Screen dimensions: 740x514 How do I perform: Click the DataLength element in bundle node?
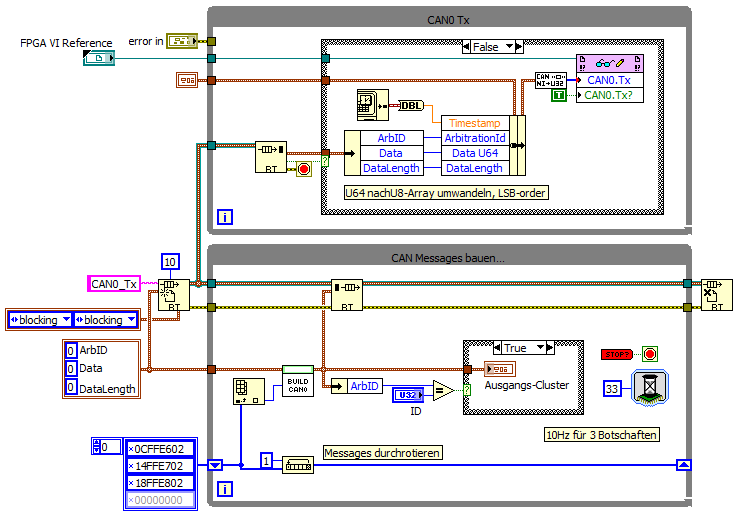pyautogui.click(x=475, y=168)
